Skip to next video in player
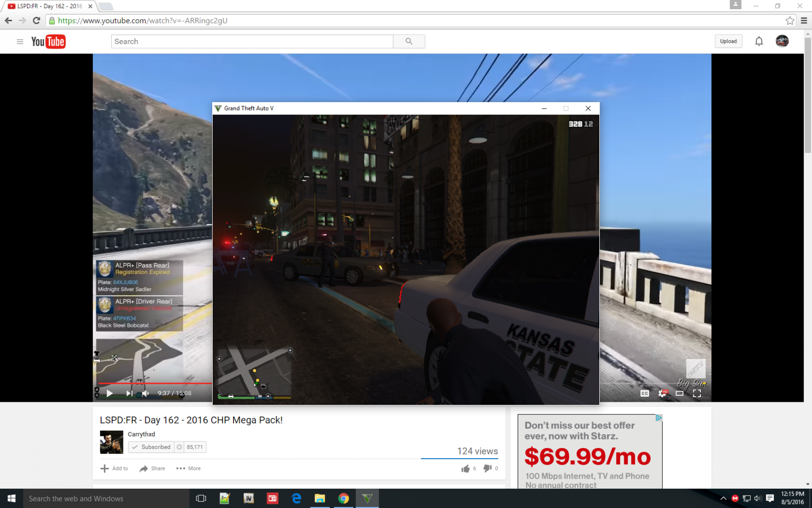The width and height of the screenshot is (812, 508). point(129,393)
